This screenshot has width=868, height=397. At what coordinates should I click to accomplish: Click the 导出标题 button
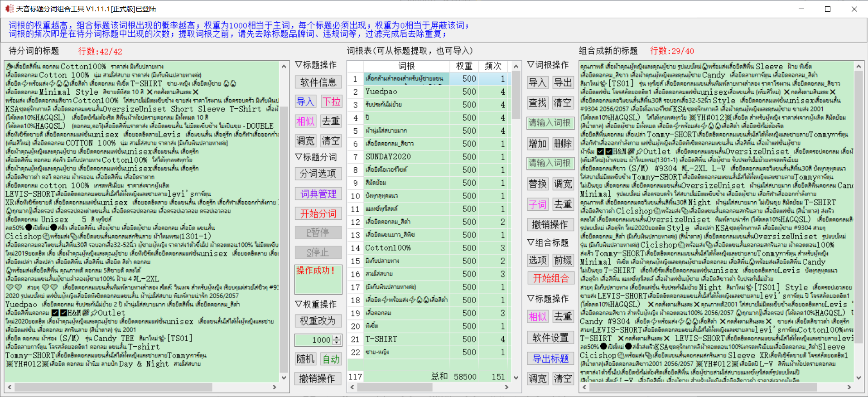pos(550,358)
